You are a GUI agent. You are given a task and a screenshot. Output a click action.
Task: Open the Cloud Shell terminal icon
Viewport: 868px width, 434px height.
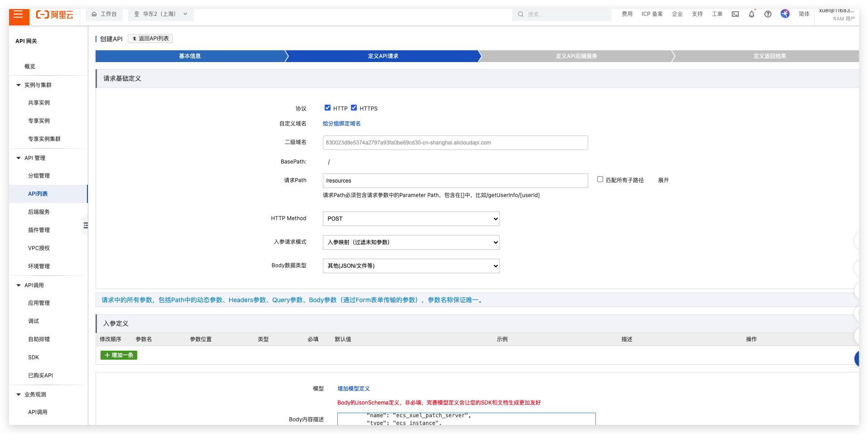coord(735,14)
